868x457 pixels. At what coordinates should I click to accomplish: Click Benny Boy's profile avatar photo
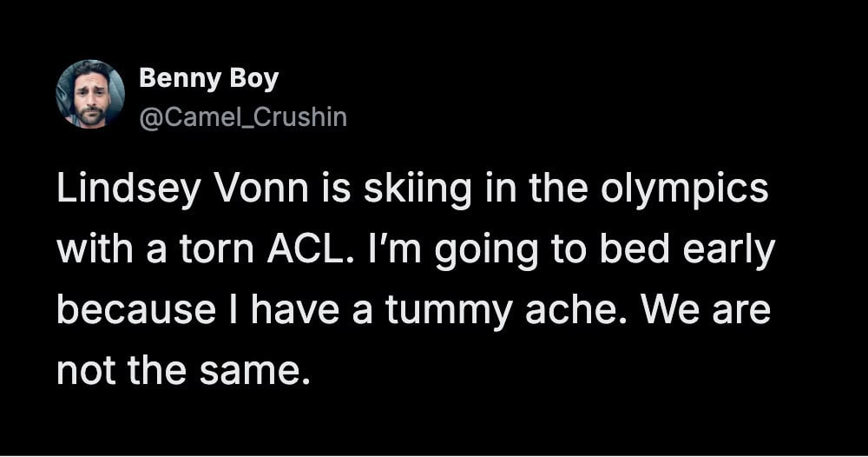click(90, 95)
